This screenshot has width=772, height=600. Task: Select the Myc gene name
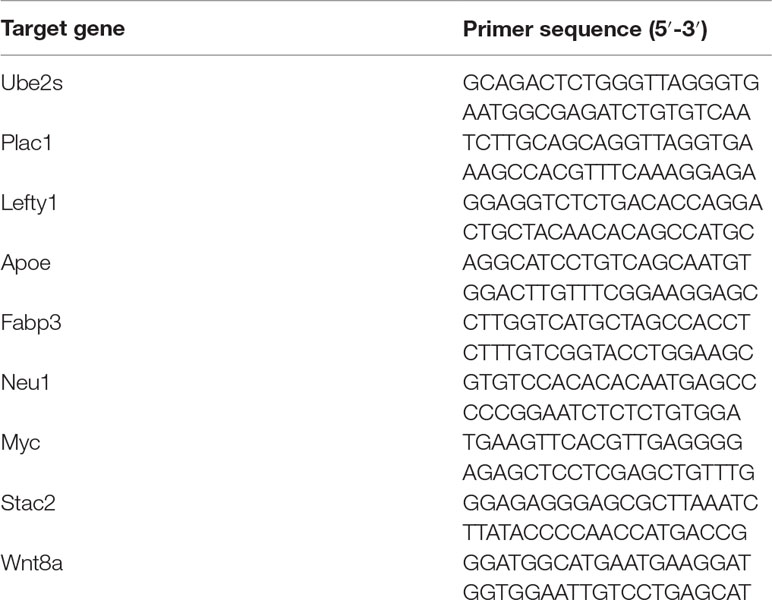tap(20, 443)
